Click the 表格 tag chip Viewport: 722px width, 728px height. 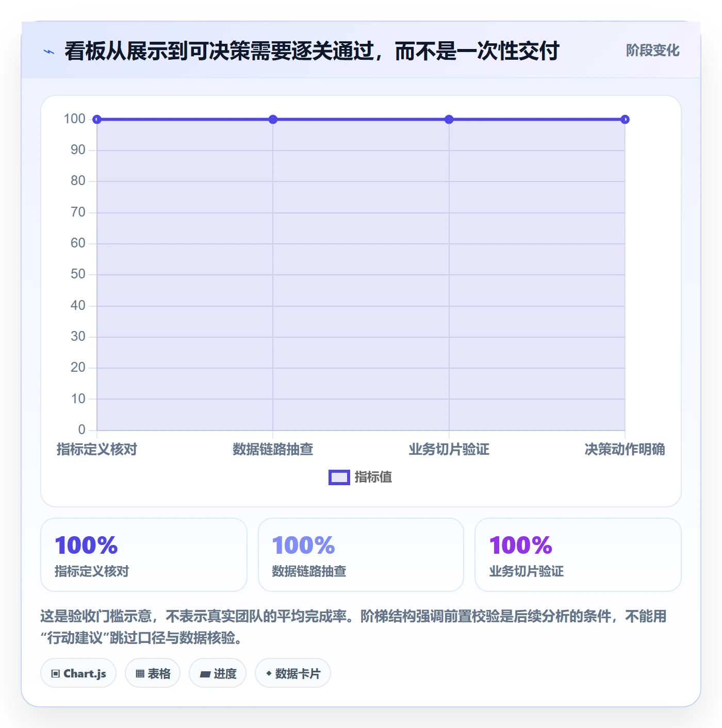click(153, 673)
